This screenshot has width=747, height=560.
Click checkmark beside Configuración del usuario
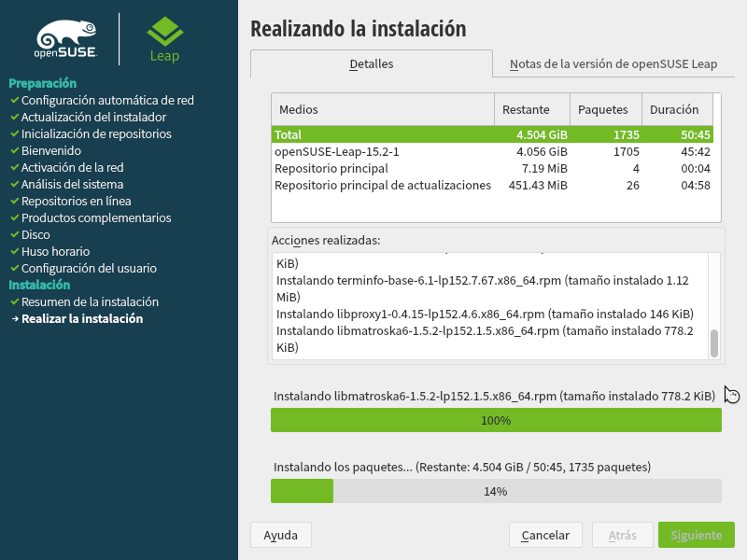[15, 268]
